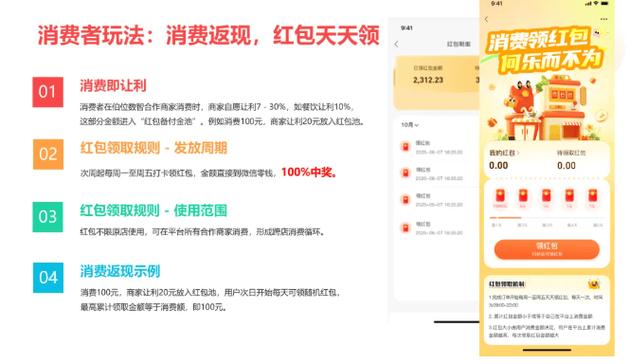This screenshot has width=629, height=364.
Task: Expand the 10月 month dropdown
Action: 410,125
